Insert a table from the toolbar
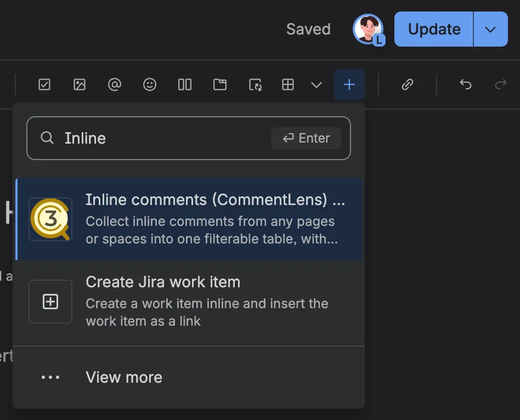The height and width of the screenshot is (420, 520). (288, 84)
